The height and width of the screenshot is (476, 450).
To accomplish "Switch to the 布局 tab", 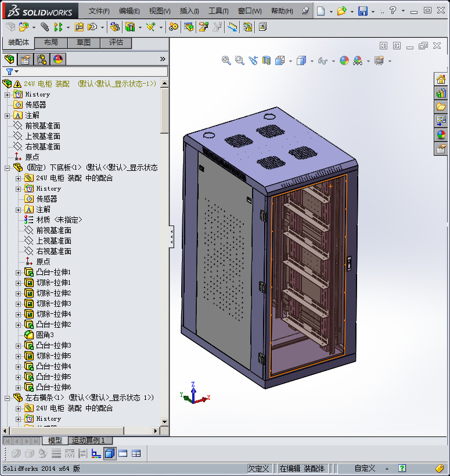I will (51, 42).
